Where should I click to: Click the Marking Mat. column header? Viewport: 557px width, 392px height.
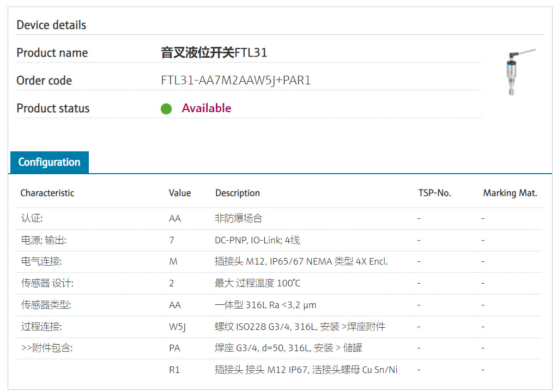(510, 193)
